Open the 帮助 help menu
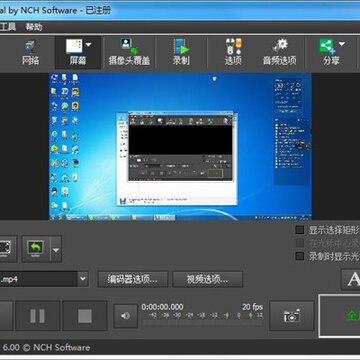Viewport: 360px width, 360px height. (34, 27)
